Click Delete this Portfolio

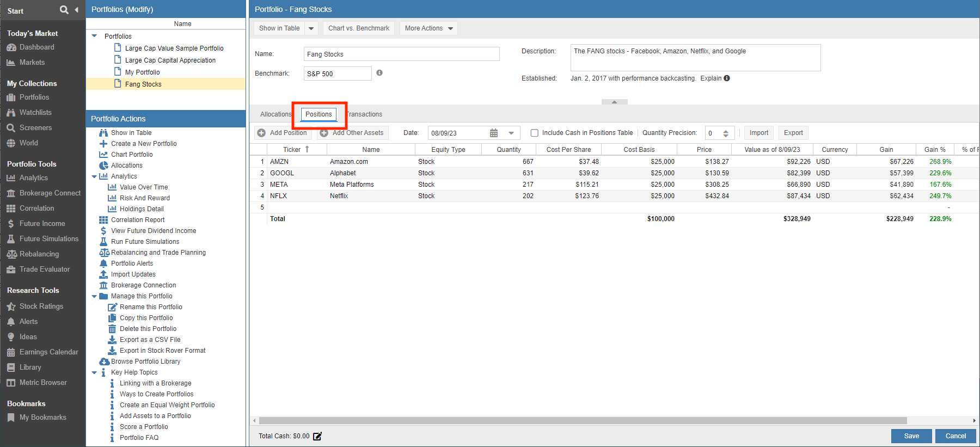148,329
